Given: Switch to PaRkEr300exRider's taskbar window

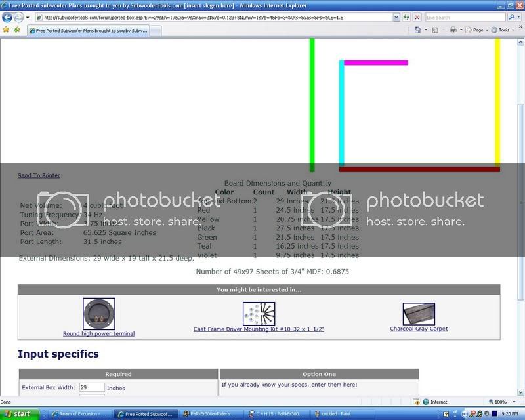Looking at the screenshot, I should click(211, 414).
